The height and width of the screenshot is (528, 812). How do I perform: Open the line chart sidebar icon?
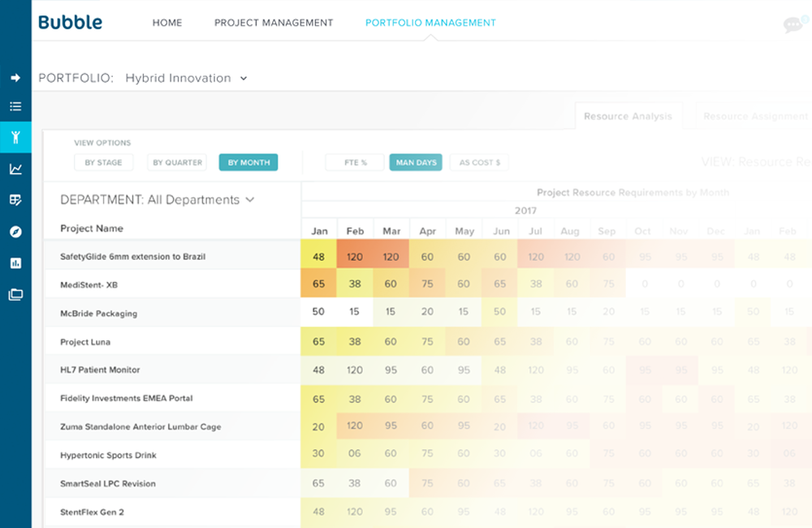(15, 169)
